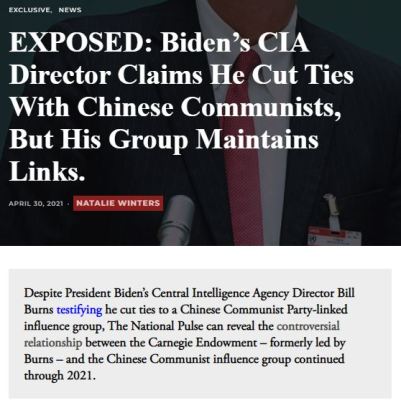Viewport: 401px width, 408px height.
Task: Click 'through 2021.' at summary end
Action: tap(60, 376)
